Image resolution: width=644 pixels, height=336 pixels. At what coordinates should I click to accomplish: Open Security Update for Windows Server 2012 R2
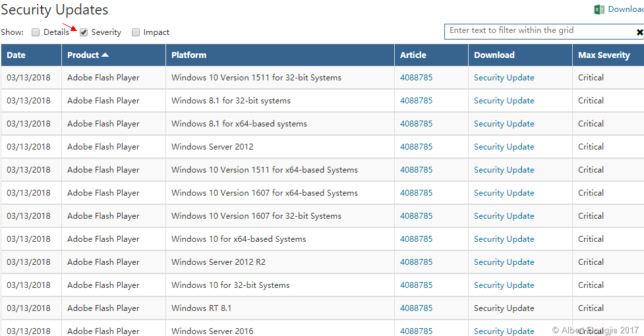(504, 262)
